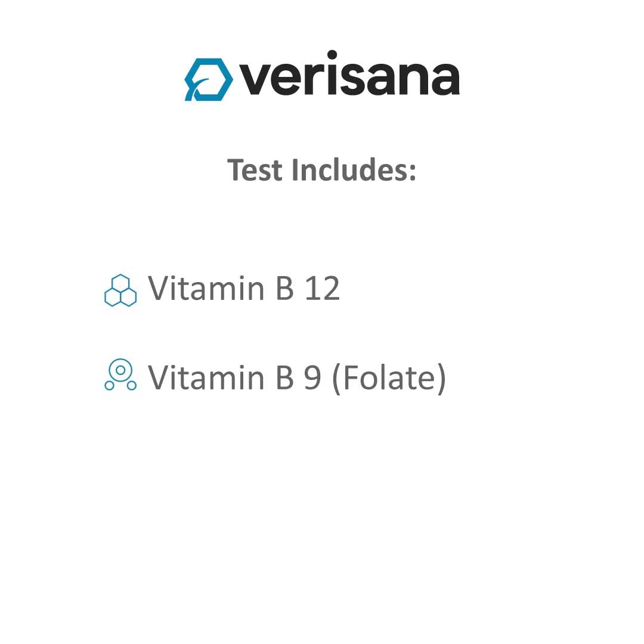Click the number "9" in Vitamin B 9

coord(312,378)
